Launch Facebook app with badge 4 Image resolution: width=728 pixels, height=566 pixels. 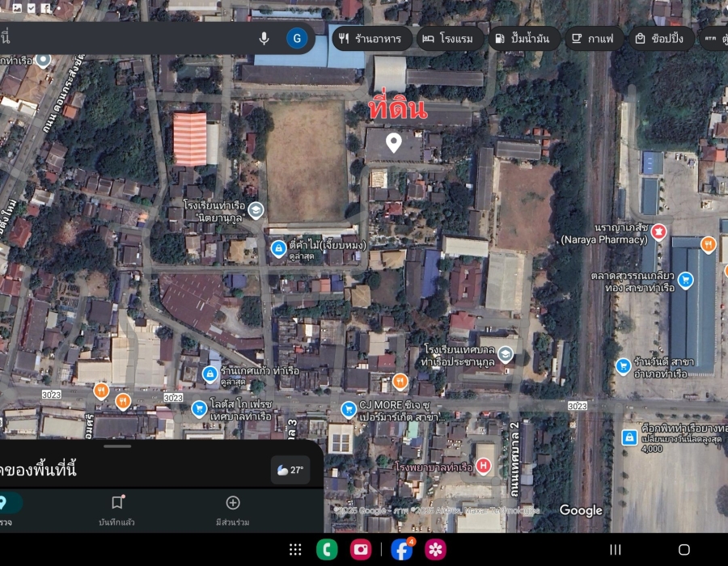point(402,550)
